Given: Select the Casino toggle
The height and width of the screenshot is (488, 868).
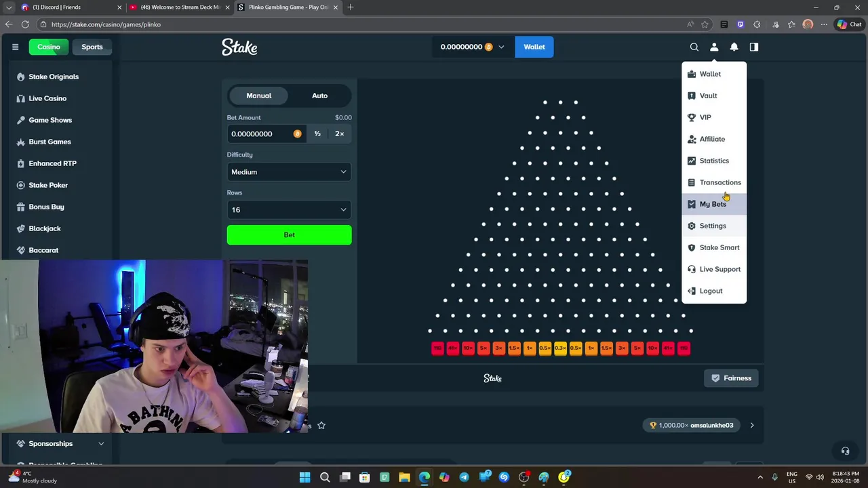Looking at the screenshot, I should [49, 47].
